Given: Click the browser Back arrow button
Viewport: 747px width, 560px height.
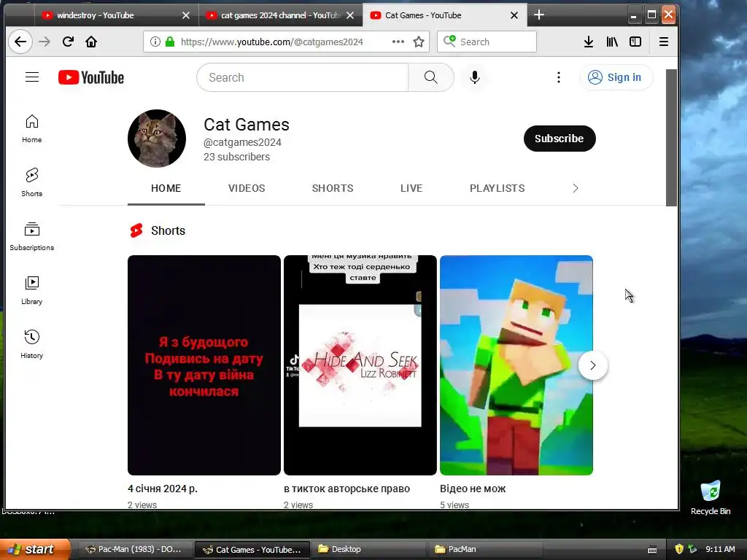Looking at the screenshot, I should pyautogui.click(x=20, y=42).
